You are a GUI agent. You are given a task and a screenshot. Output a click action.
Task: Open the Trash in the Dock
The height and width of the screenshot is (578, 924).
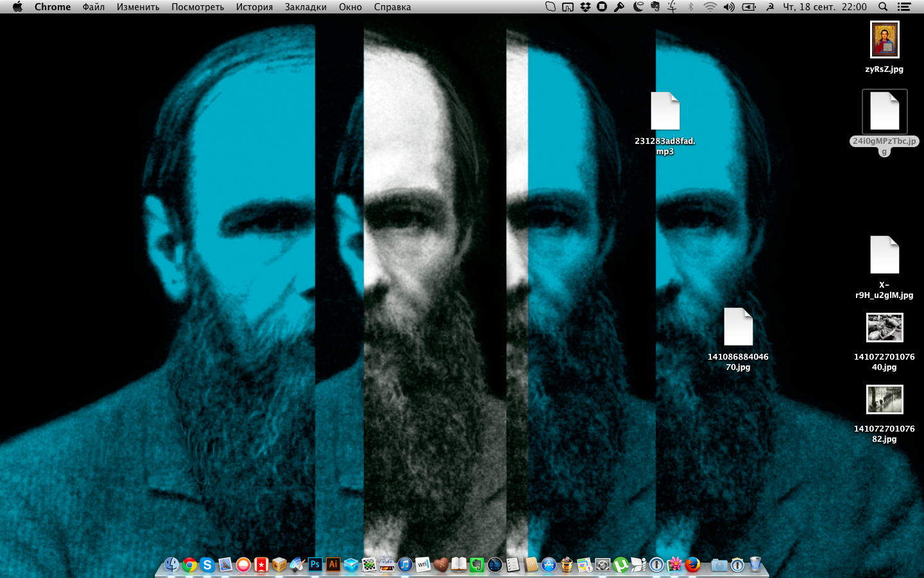click(755, 565)
